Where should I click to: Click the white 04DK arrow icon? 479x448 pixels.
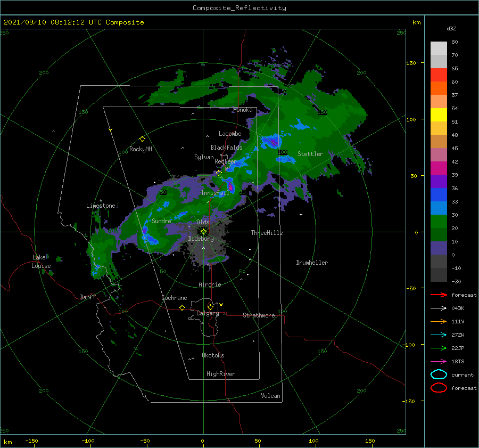439,308
